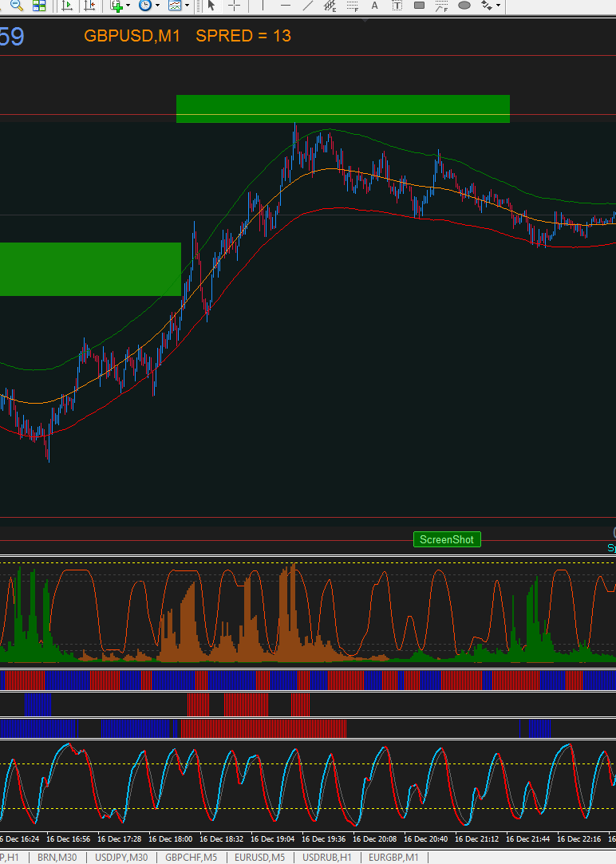The width and height of the screenshot is (616, 864).
Task: Select the Vertical Line tool
Action: click(263, 6)
